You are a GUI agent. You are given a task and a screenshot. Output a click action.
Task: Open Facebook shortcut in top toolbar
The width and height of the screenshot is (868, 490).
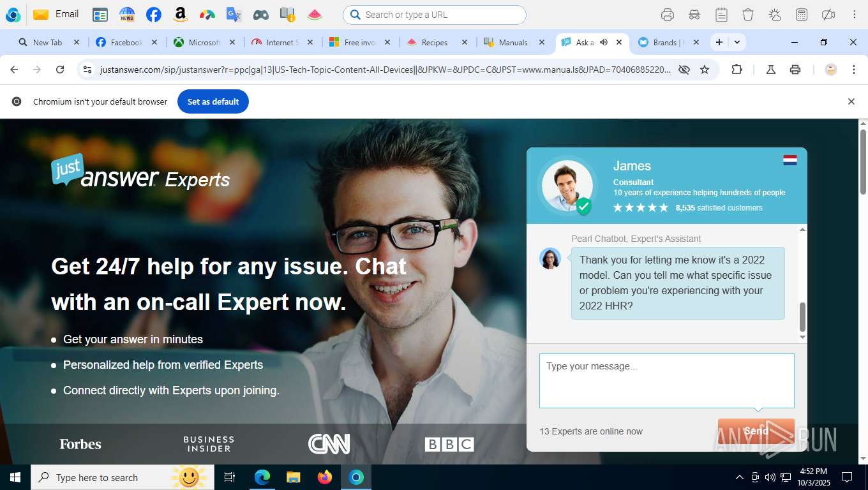[153, 15]
